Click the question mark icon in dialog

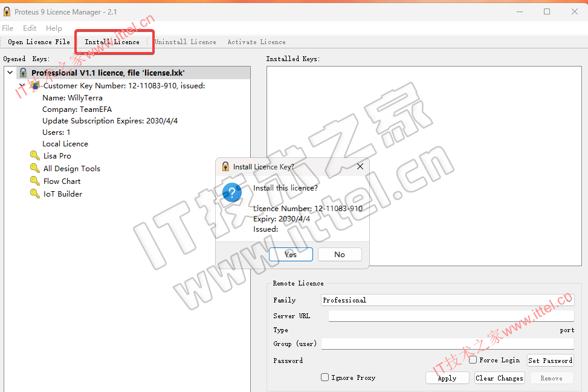[232, 192]
